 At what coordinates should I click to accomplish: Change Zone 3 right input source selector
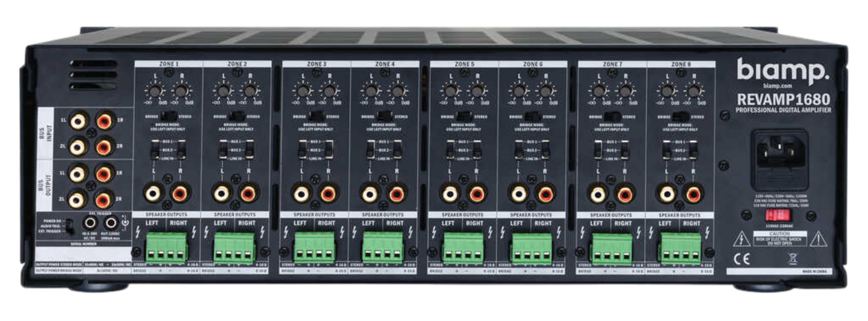tap(329, 150)
